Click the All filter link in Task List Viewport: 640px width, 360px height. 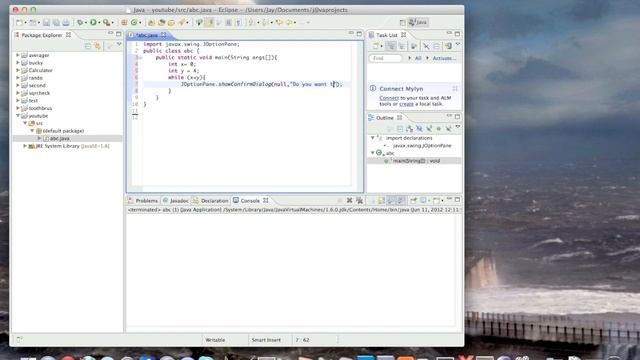tap(418, 58)
